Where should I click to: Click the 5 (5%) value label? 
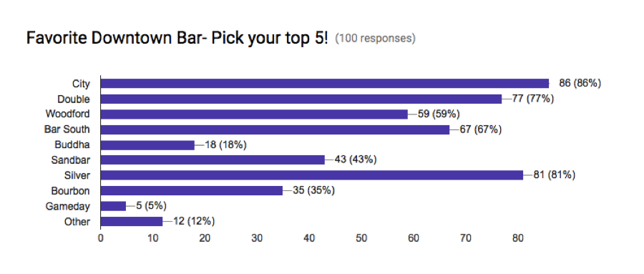pyautogui.click(x=151, y=206)
